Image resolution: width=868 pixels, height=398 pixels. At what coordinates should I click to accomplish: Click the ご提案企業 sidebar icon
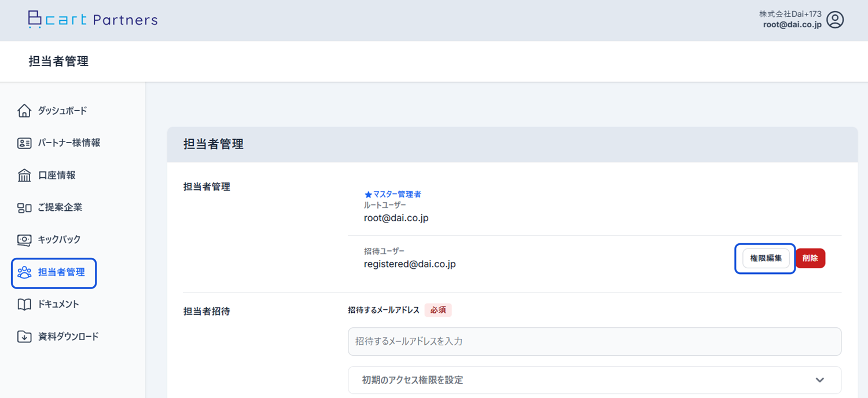(x=24, y=207)
